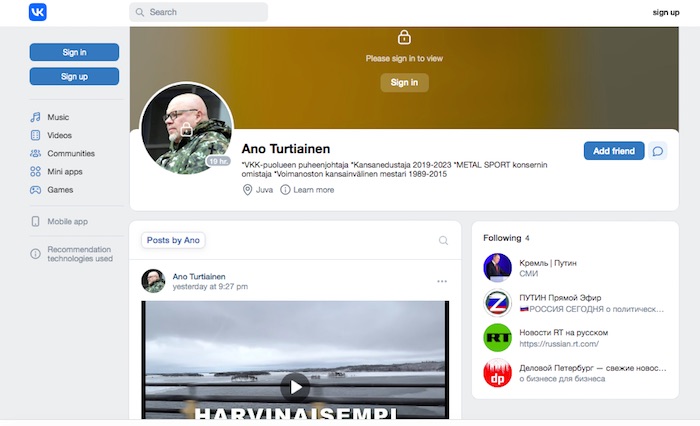Viewport: 700px width, 426px height.
Task: Click the bio text starting '*VKK-puolueen puheenjohtaja'
Action: click(394, 169)
